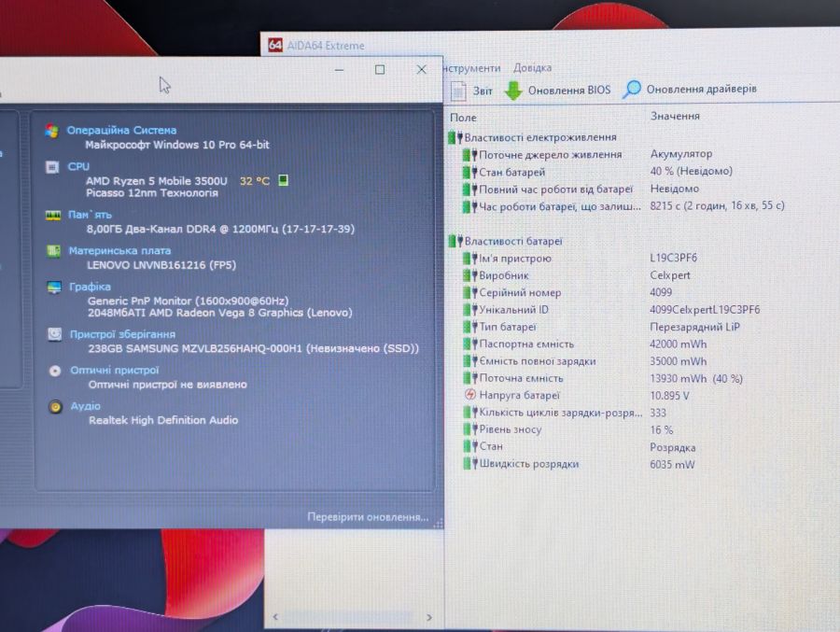
Task: Click the AIDA64 Extreme title bar logo
Action: 274,45
